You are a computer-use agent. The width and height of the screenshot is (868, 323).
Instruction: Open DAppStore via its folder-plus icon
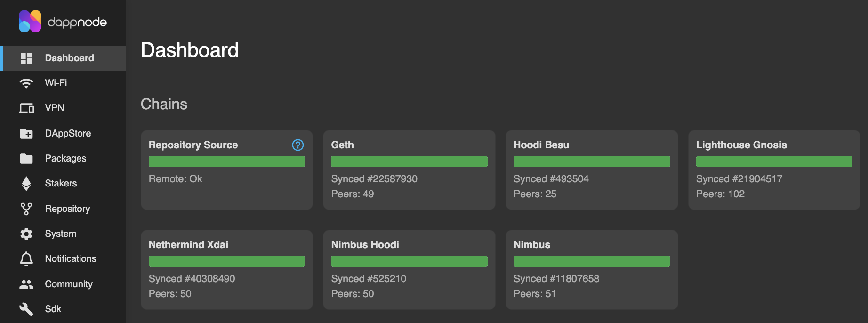click(26, 134)
